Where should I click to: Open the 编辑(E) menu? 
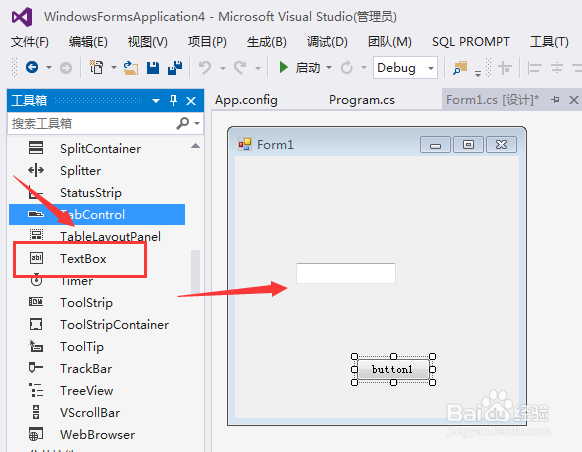88,42
